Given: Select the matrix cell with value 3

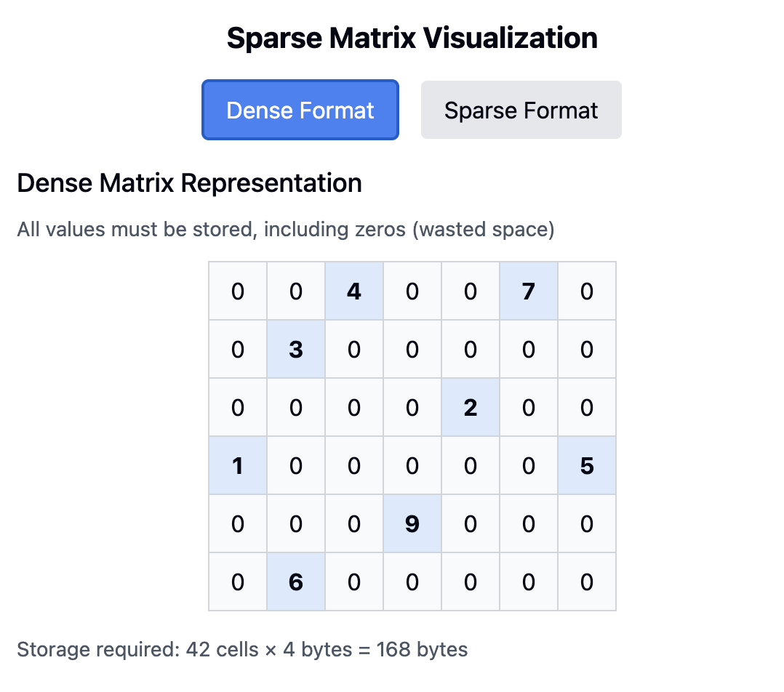Looking at the screenshot, I should (x=296, y=350).
